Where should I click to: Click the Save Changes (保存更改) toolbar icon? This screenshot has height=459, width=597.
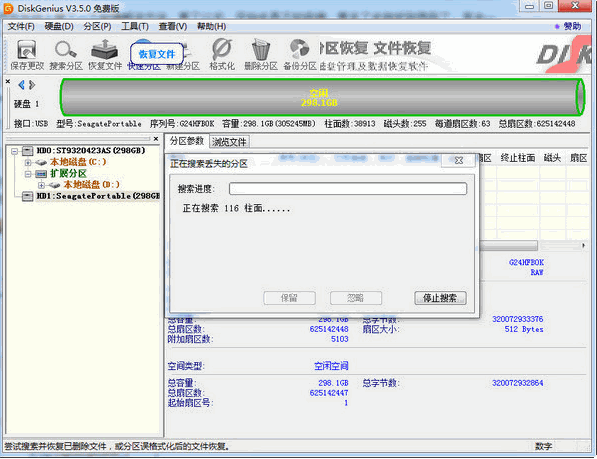27,55
